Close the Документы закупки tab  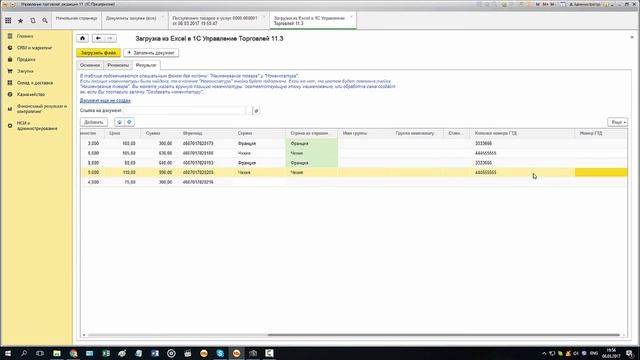tap(163, 17)
